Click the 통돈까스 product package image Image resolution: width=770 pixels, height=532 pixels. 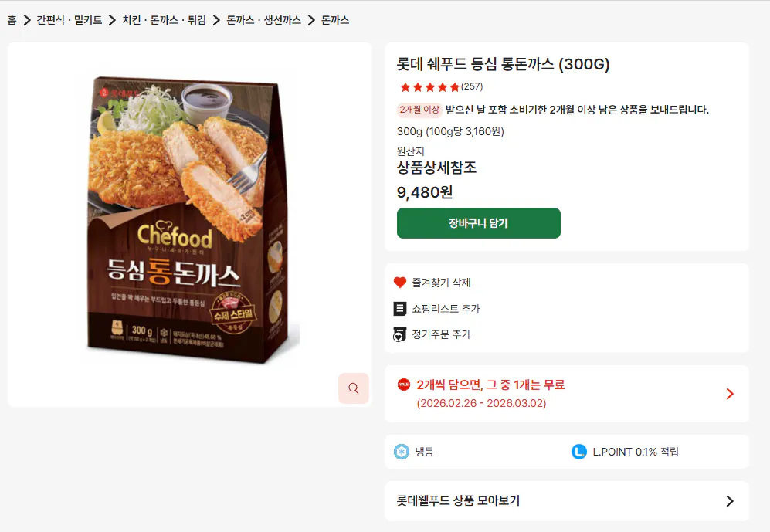(189, 224)
